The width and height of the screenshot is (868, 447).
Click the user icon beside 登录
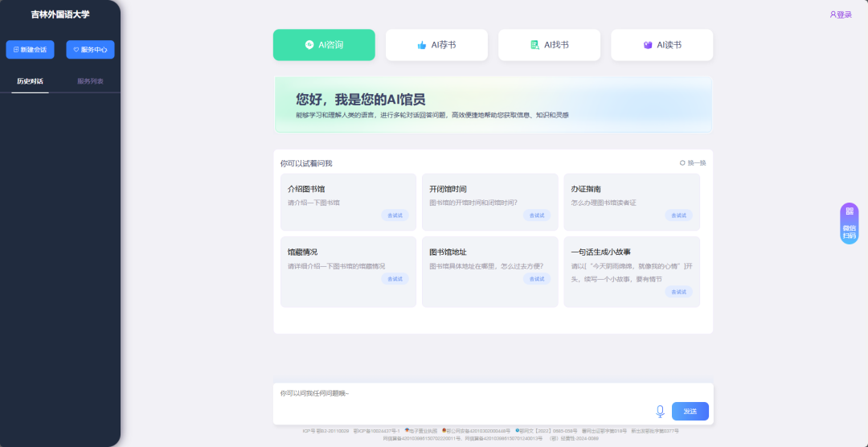833,14
